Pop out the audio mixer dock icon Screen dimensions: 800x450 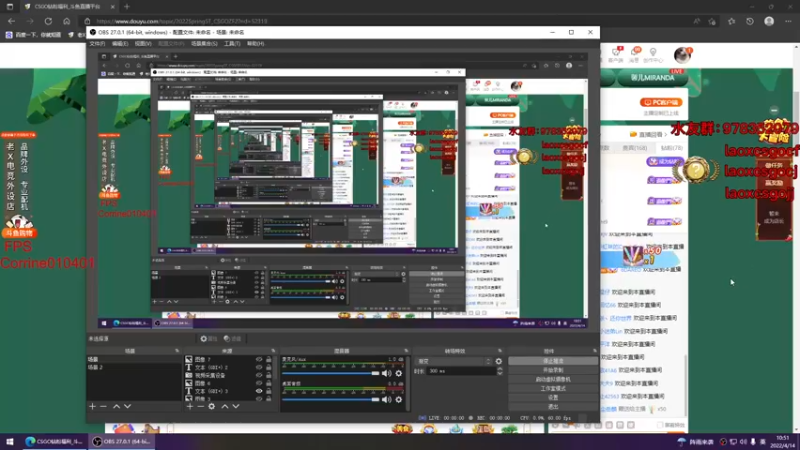(x=406, y=351)
